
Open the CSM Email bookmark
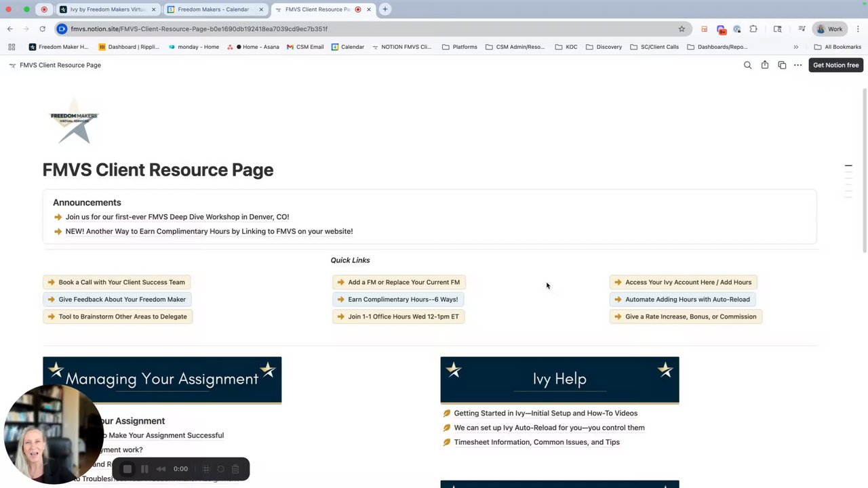click(305, 47)
